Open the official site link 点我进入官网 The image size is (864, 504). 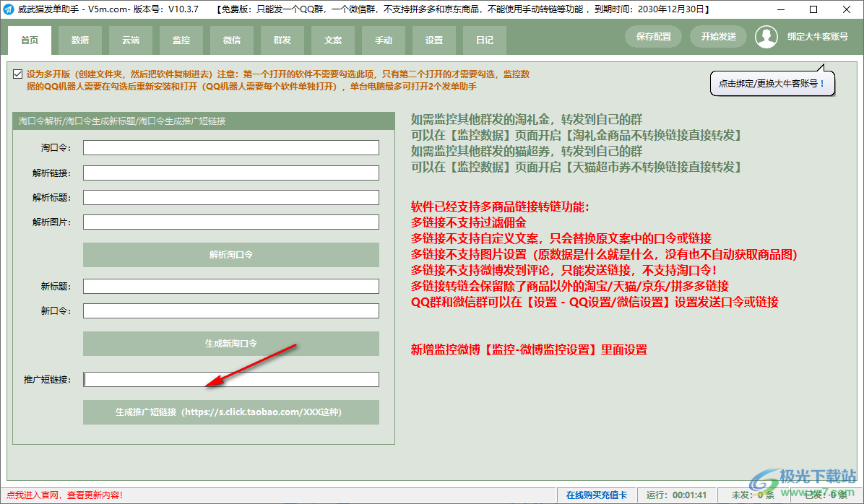pos(64,495)
